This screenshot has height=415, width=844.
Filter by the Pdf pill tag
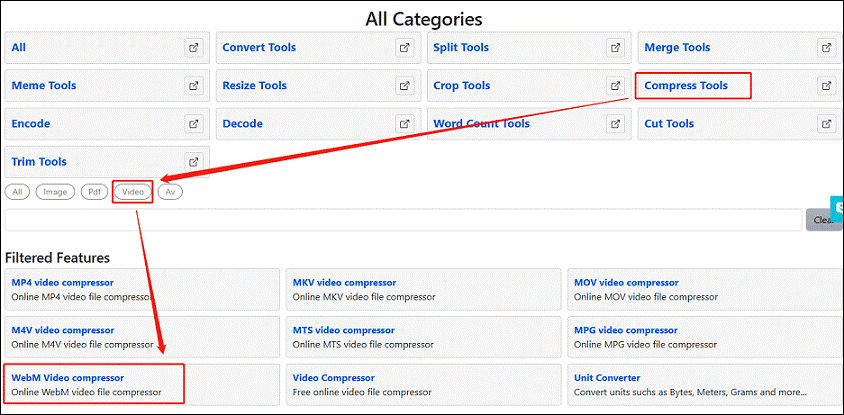point(94,192)
